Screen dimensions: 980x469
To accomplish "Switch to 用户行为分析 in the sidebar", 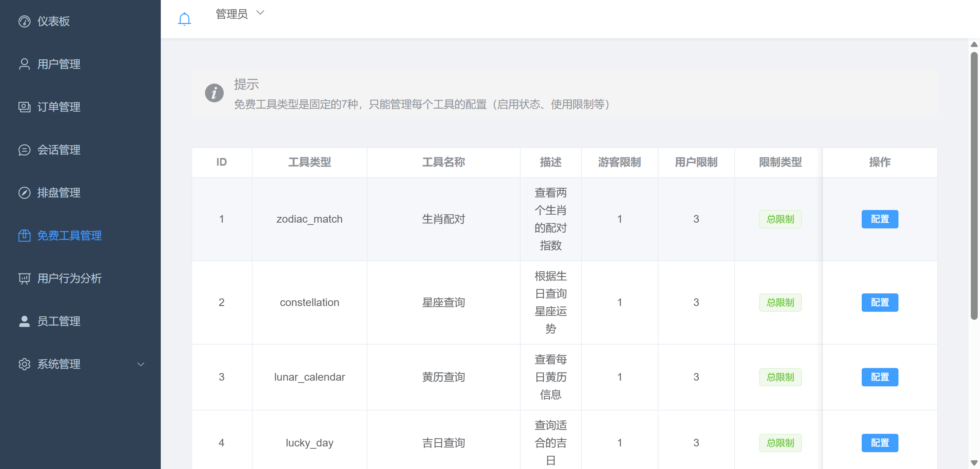I will pyautogui.click(x=69, y=278).
